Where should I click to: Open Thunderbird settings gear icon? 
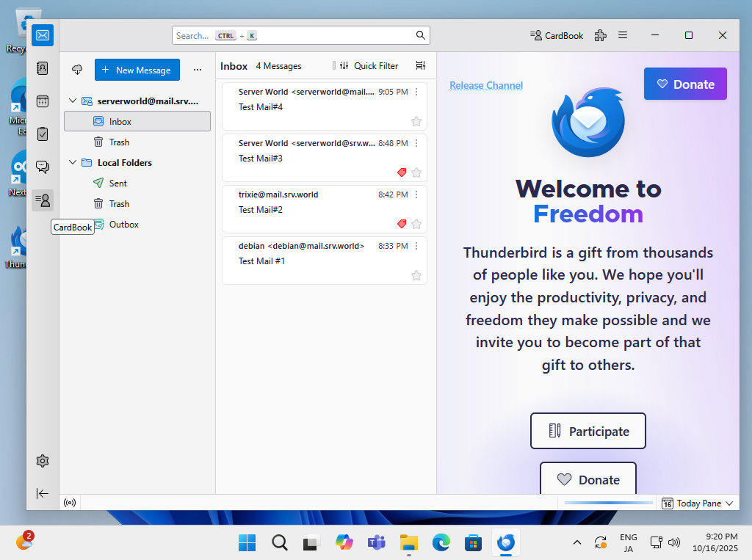43,461
